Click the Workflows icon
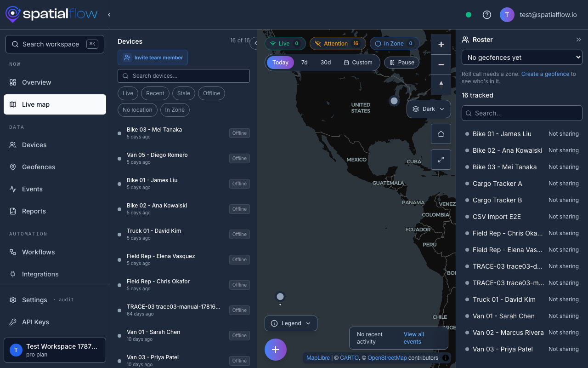The height and width of the screenshot is (368, 588). pos(13,252)
